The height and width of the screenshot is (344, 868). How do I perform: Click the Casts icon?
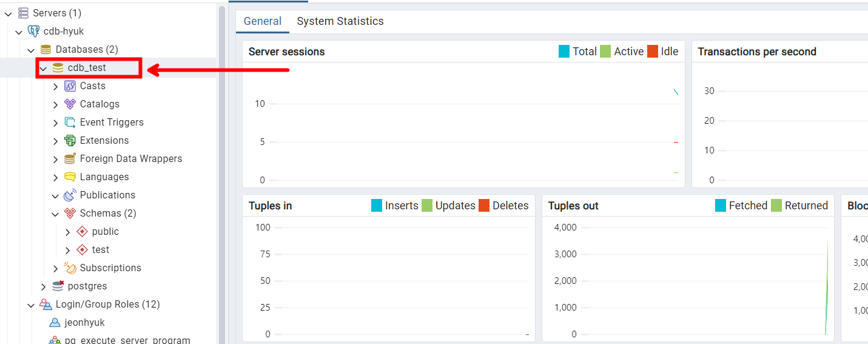point(70,86)
